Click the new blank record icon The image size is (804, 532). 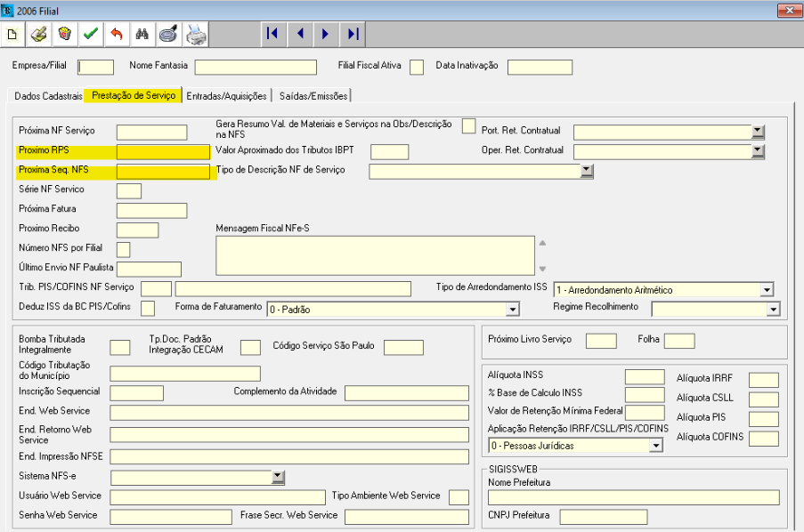[12, 35]
